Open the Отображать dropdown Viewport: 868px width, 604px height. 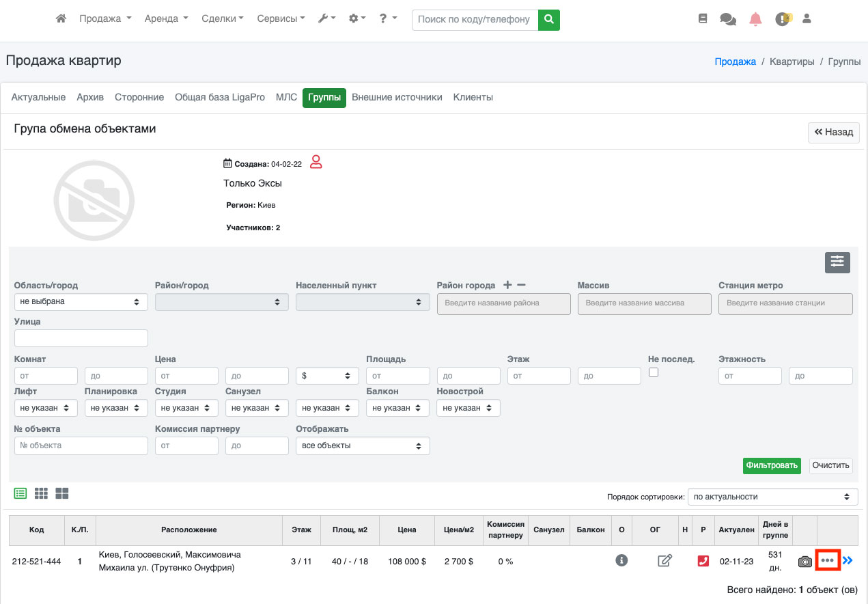pos(363,445)
